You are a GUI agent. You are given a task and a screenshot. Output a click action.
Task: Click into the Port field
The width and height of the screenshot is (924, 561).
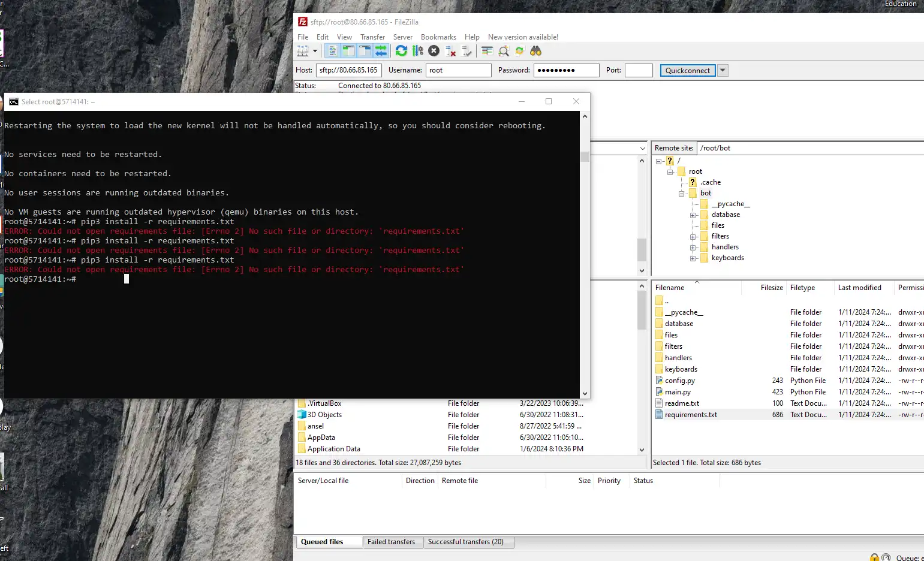(x=639, y=70)
